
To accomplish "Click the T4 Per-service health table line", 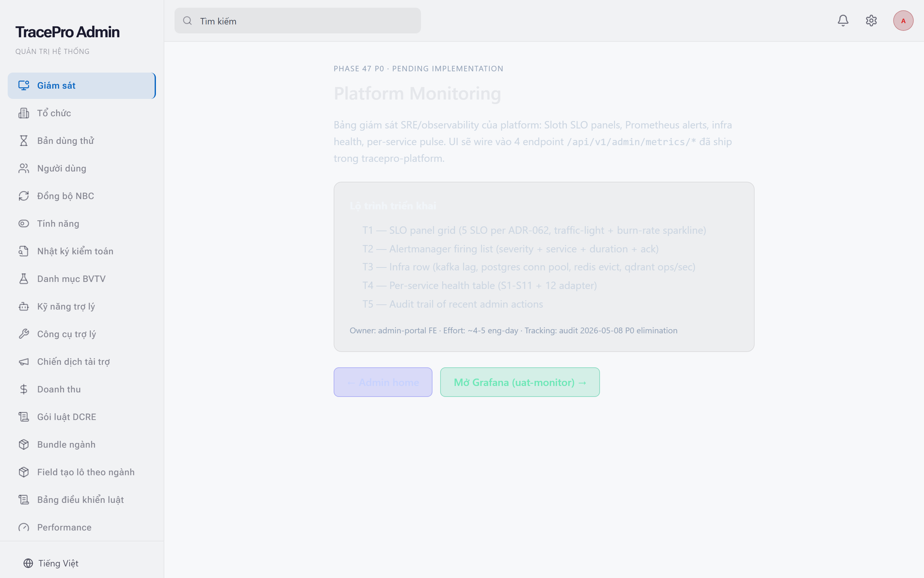I will [x=480, y=285].
